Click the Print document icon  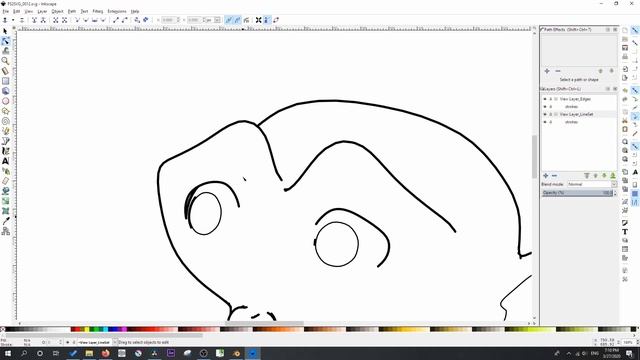point(625,56)
